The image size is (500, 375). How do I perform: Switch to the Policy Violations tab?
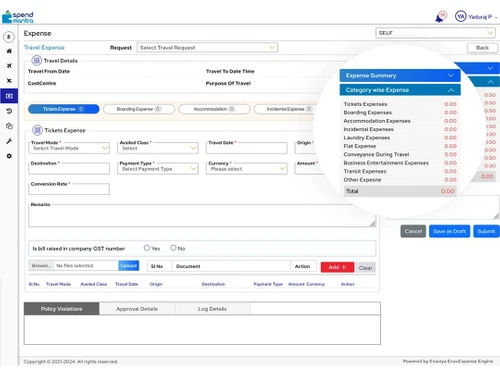pyautogui.click(x=61, y=309)
